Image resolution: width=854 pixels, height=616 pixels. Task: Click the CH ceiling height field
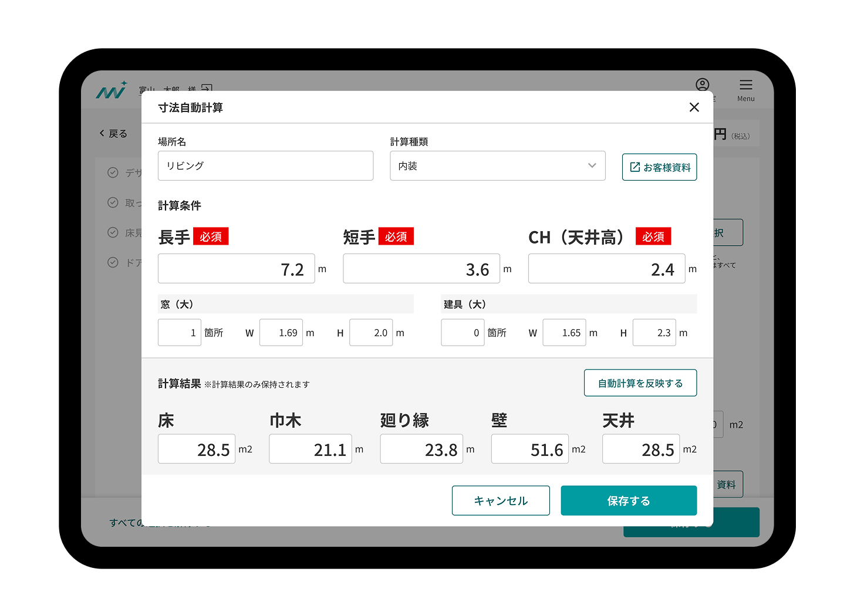click(x=606, y=269)
